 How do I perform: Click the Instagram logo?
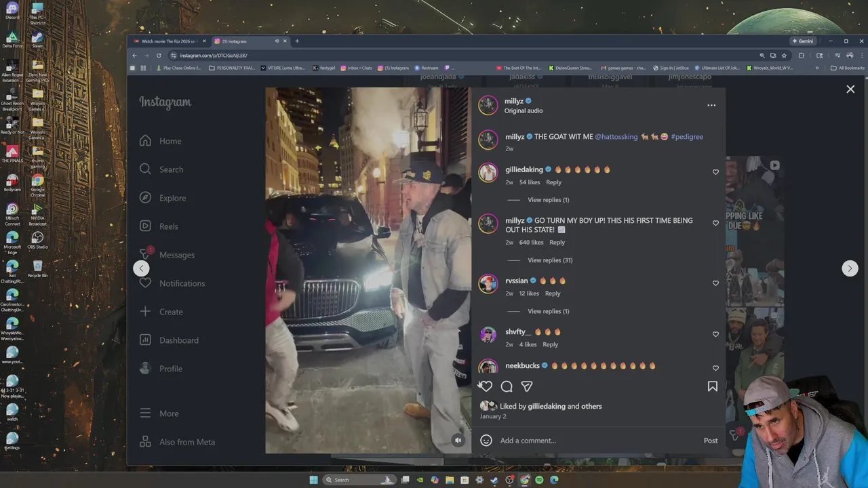[165, 102]
